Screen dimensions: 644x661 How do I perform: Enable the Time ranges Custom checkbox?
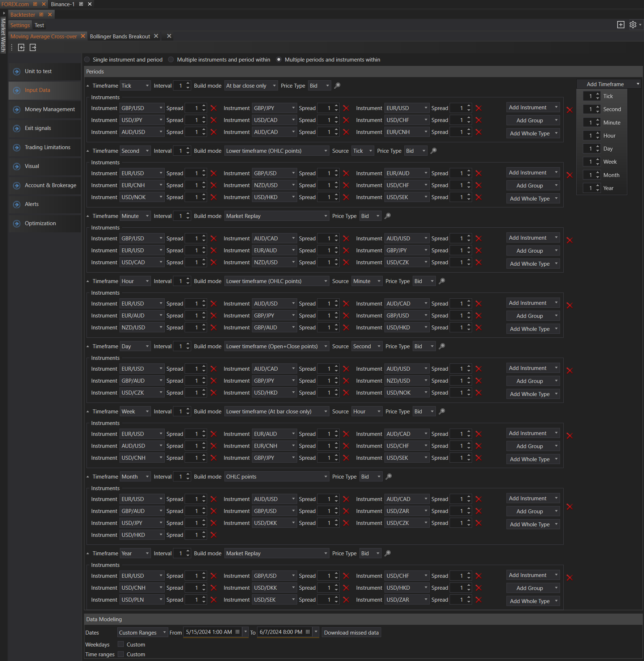tap(121, 654)
